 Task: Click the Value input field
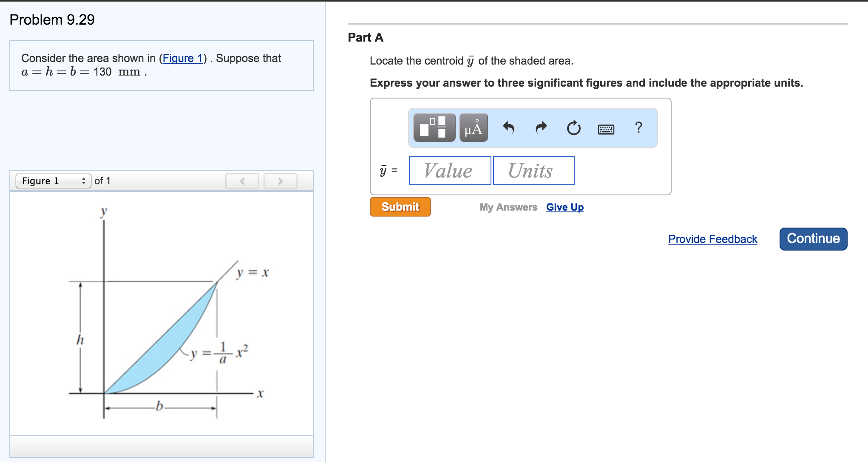pyautogui.click(x=450, y=171)
